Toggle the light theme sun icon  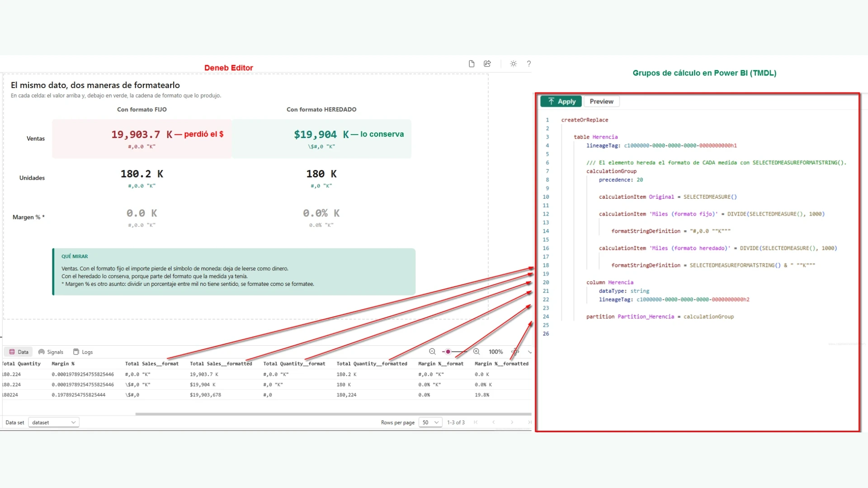(x=513, y=64)
